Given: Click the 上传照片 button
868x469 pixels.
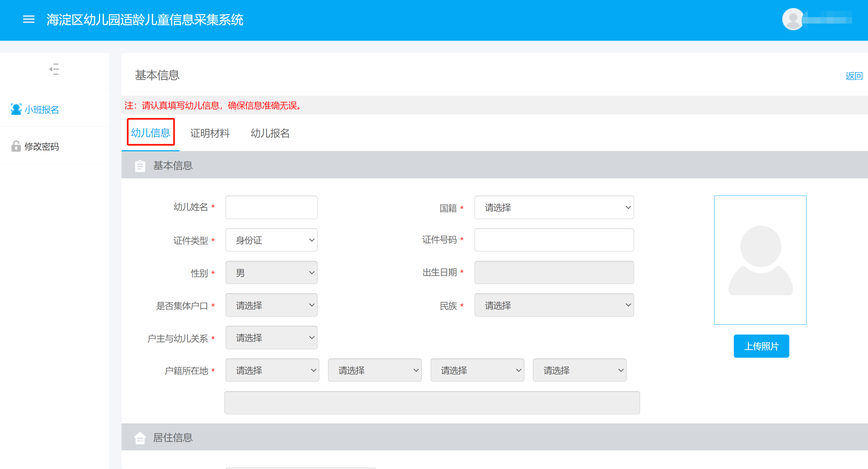Looking at the screenshot, I should coord(761,346).
